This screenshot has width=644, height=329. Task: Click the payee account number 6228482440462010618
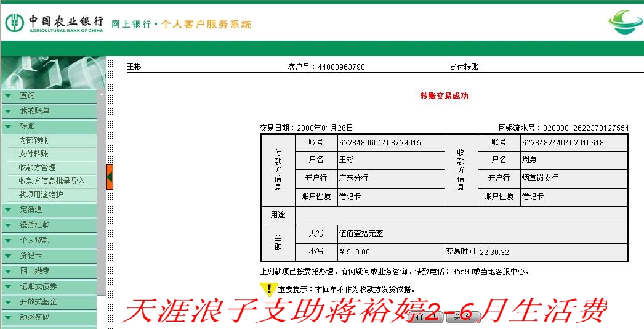(563, 143)
